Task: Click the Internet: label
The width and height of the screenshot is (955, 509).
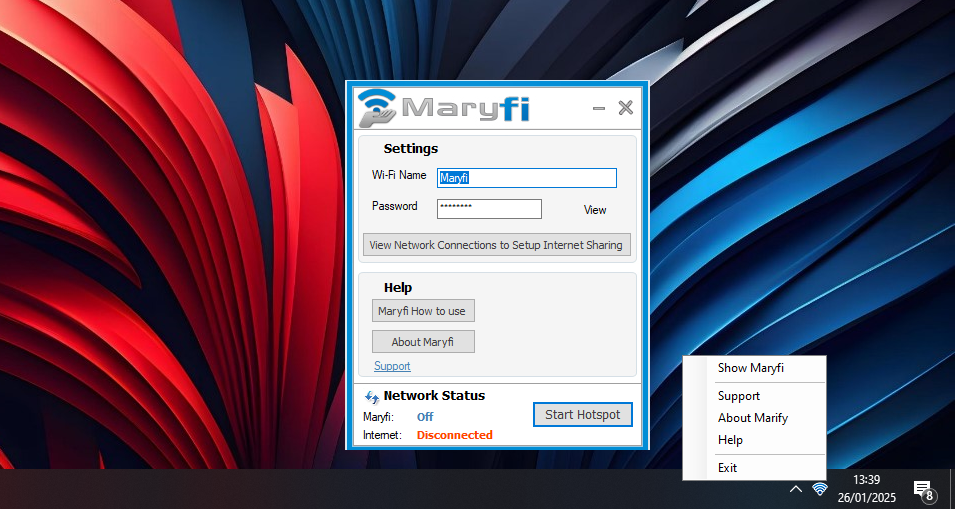Action: 382,435
